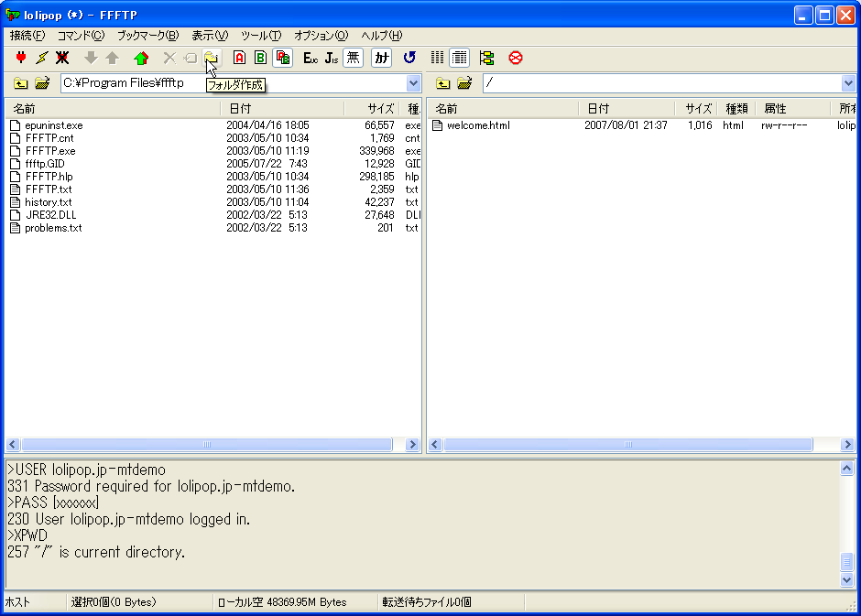Refresh the file list with the blue arrow

pos(409,58)
